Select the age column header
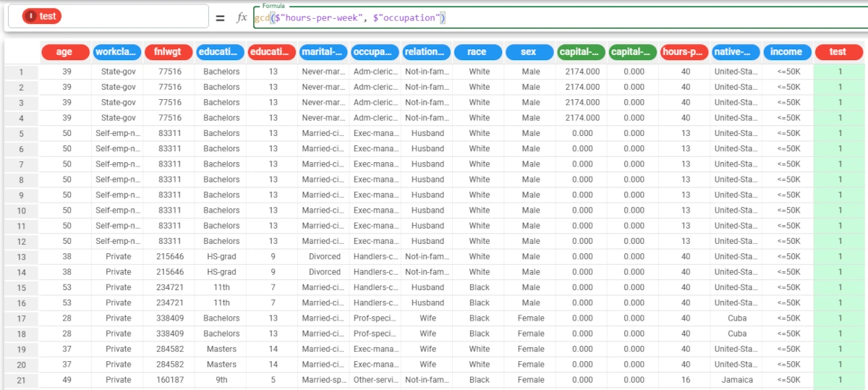868x390 pixels. click(64, 52)
